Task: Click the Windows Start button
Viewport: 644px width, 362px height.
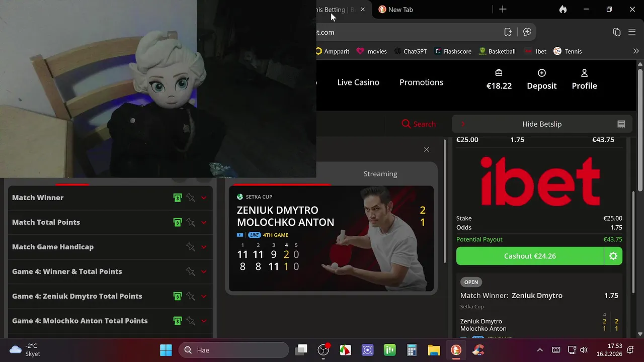Action: [166, 350]
